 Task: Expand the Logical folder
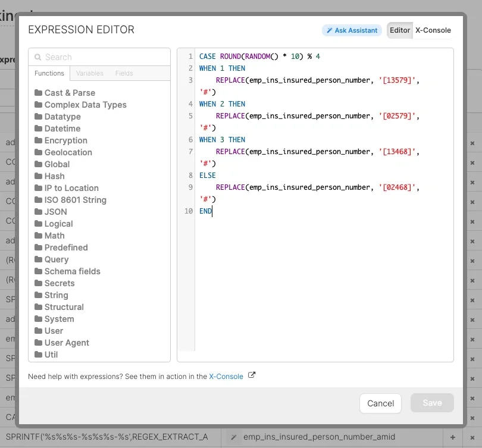pyautogui.click(x=54, y=224)
